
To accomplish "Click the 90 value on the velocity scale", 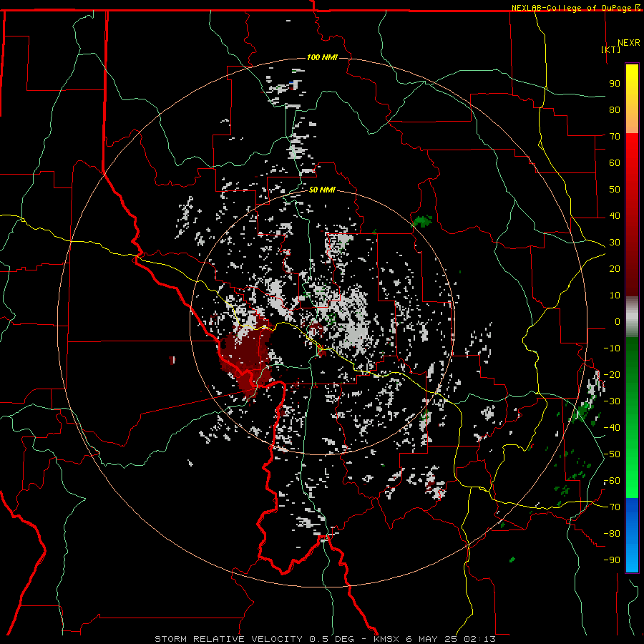I will [615, 84].
